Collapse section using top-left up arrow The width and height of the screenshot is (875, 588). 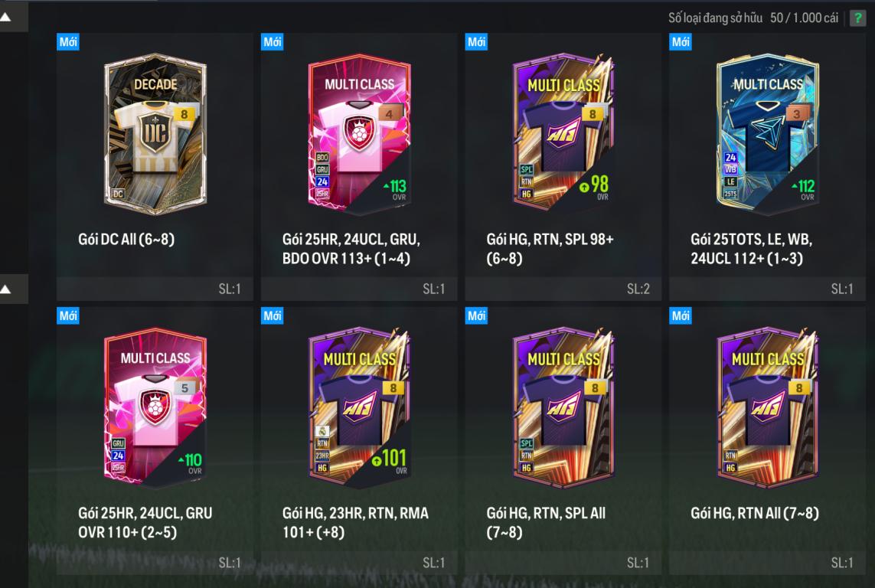[x=7, y=18]
